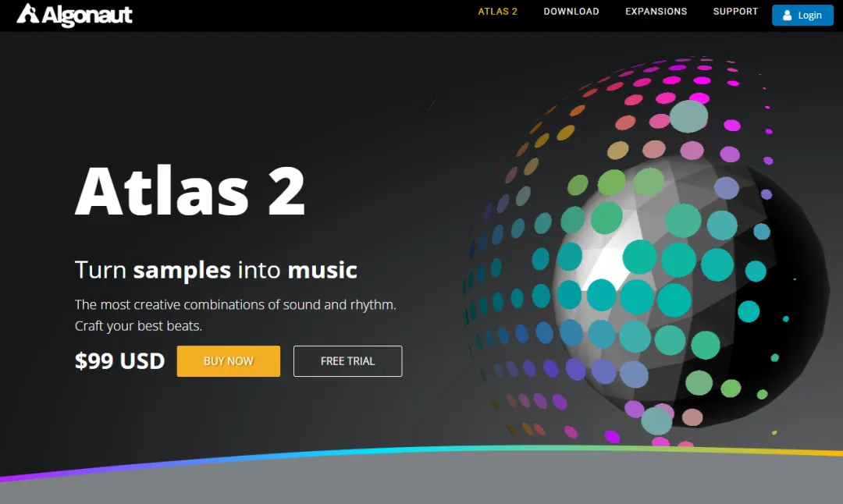This screenshot has height=504, width=843.
Task: Open the Expansions menu item
Action: pos(656,11)
